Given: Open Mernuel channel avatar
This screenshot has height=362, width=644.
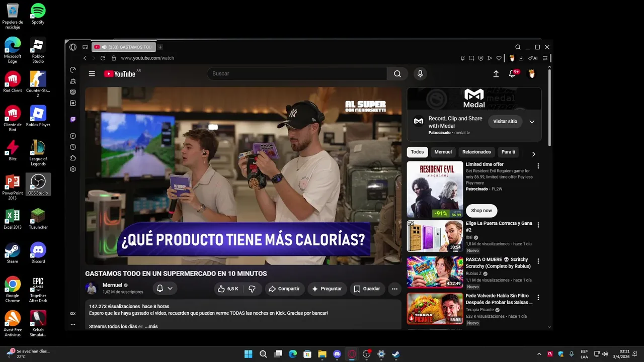Looking at the screenshot, I should [x=91, y=289].
